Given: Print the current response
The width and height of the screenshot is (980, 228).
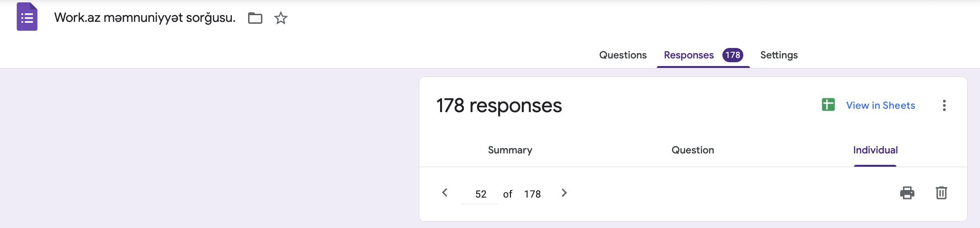Looking at the screenshot, I should pos(907,193).
